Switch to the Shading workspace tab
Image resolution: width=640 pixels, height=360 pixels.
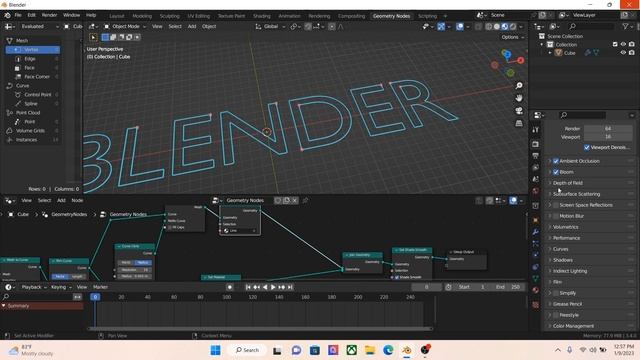(262, 16)
